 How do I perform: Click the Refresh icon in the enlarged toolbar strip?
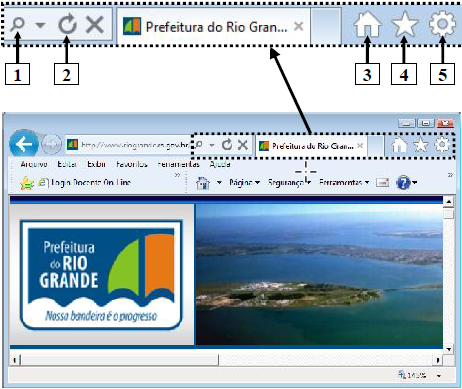(67, 25)
